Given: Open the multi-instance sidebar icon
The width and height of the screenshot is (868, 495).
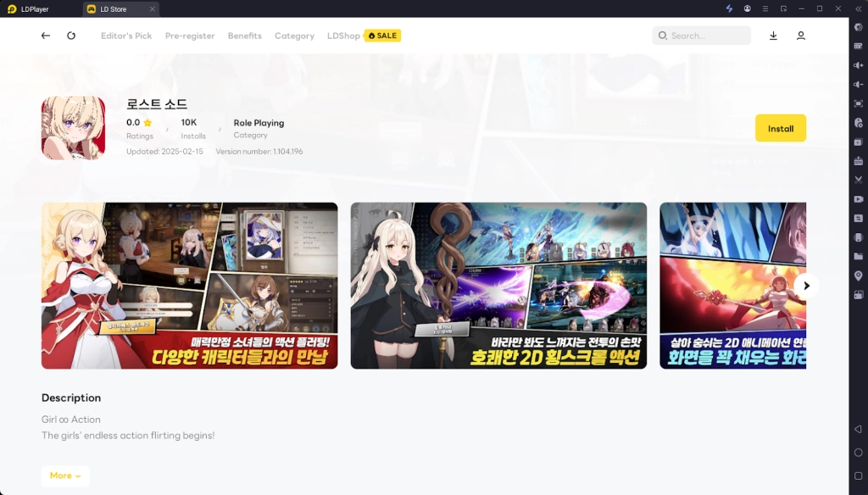Looking at the screenshot, I should click(x=858, y=142).
